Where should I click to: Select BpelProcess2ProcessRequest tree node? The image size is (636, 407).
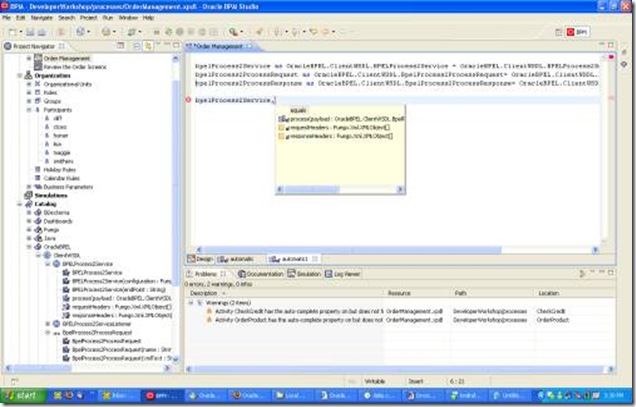click(97, 332)
